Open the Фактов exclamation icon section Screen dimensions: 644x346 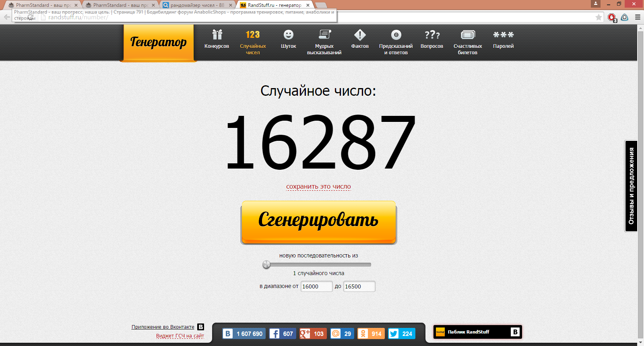coord(360,39)
